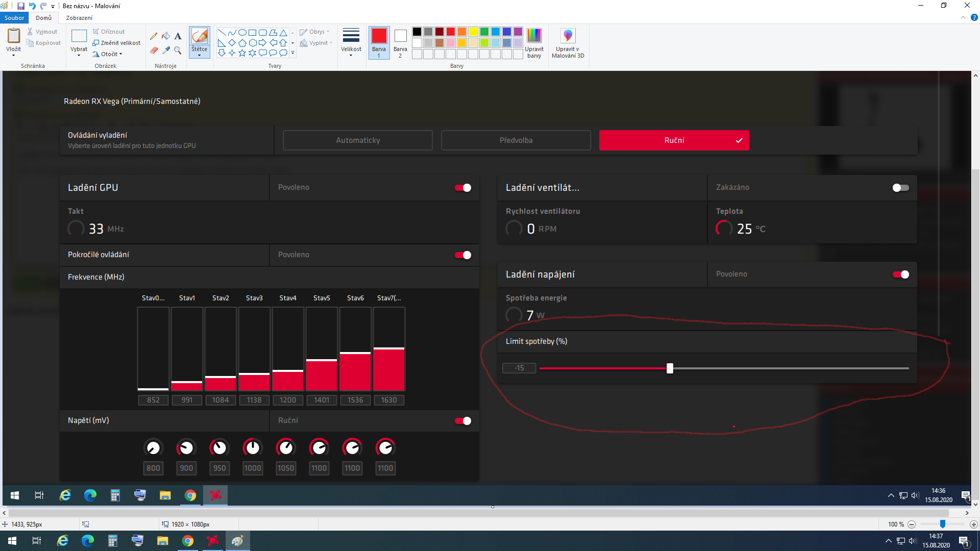This screenshot has height=551, width=980.
Task: Collapse the Paint ribbon with the chevron
Action: tap(963, 17)
